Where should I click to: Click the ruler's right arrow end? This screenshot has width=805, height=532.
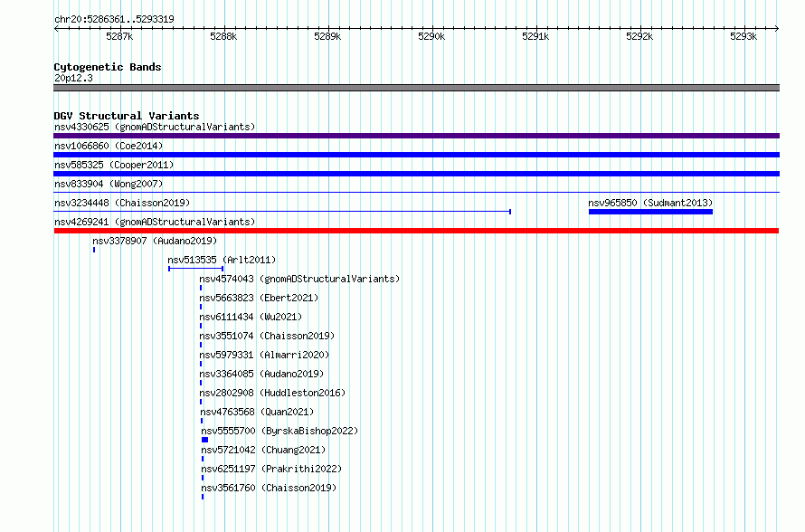tap(777, 28)
